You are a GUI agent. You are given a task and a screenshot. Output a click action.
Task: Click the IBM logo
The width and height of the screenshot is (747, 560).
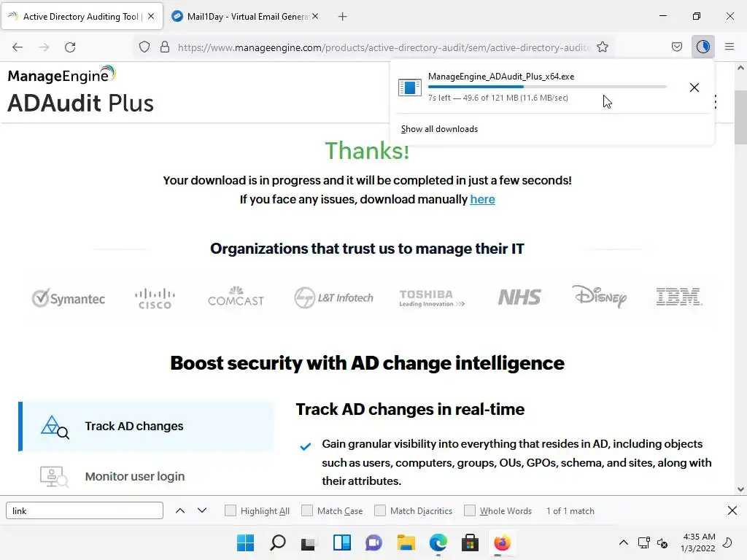[678, 297]
